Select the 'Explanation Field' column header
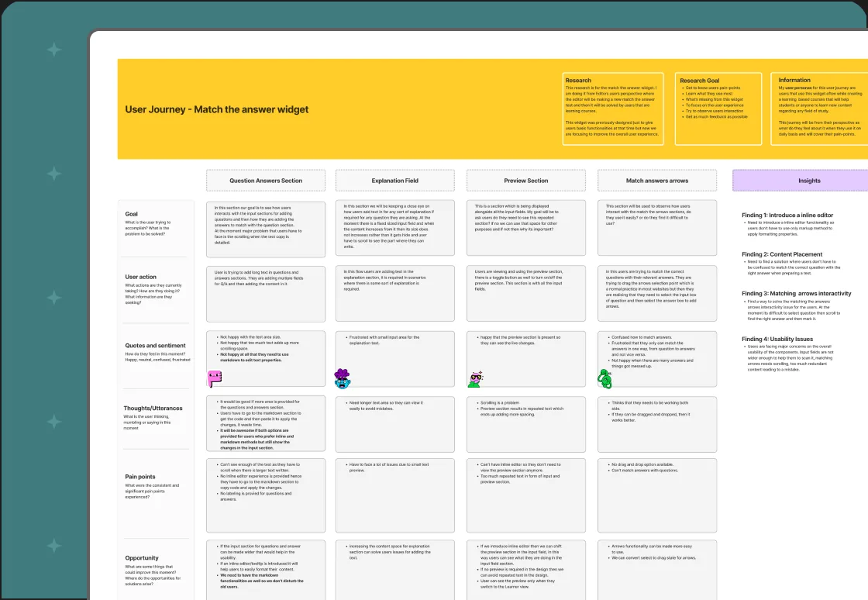The height and width of the screenshot is (600, 868). [394, 181]
